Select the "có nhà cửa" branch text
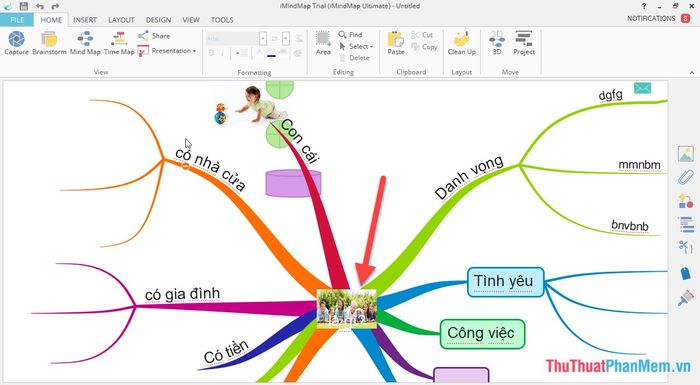The image size is (700, 385). 210,170
